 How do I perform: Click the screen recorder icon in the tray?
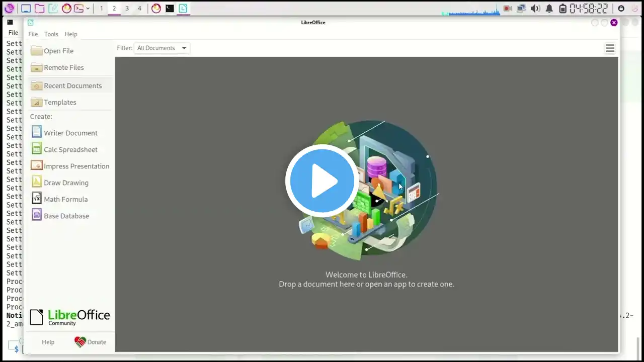(508, 9)
